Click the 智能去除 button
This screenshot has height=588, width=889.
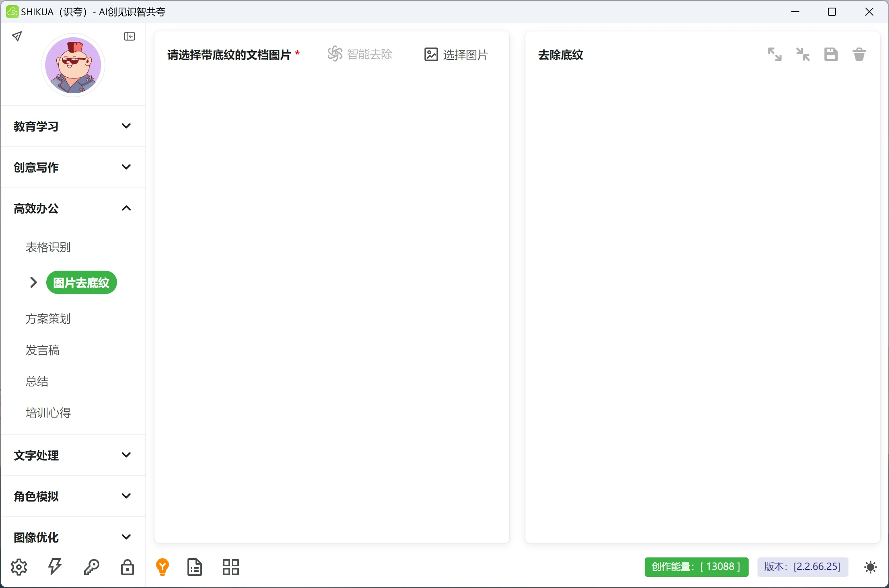(x=360, y=54)
